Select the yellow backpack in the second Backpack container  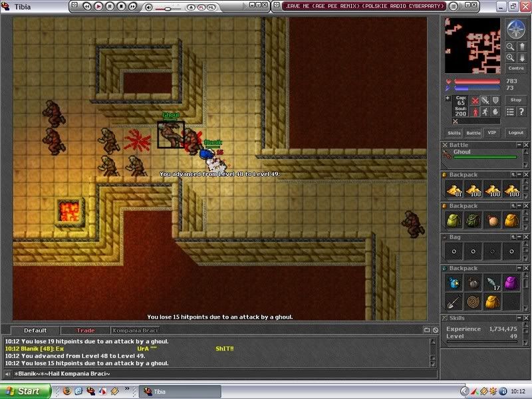511,221
